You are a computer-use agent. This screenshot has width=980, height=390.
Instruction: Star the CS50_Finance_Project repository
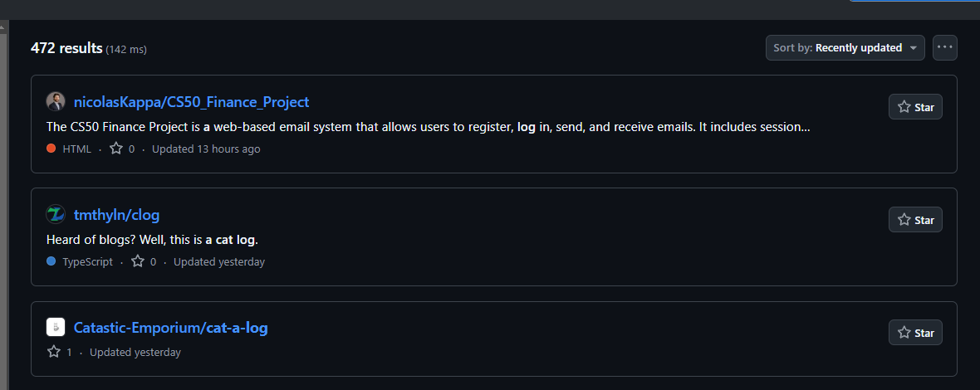pos(915,107)
